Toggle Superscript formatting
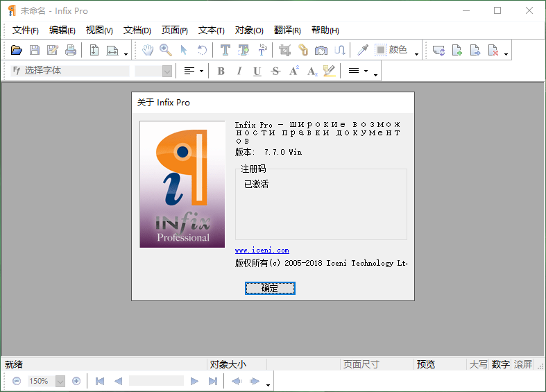This screenshot has height=392, width=546. [x=294, y=71]
